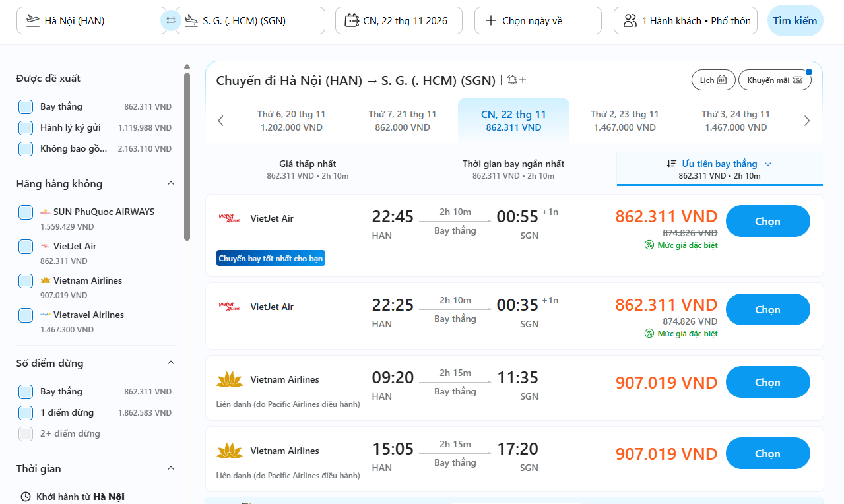Click the departure plane icon in origin field

coord(32,20)
